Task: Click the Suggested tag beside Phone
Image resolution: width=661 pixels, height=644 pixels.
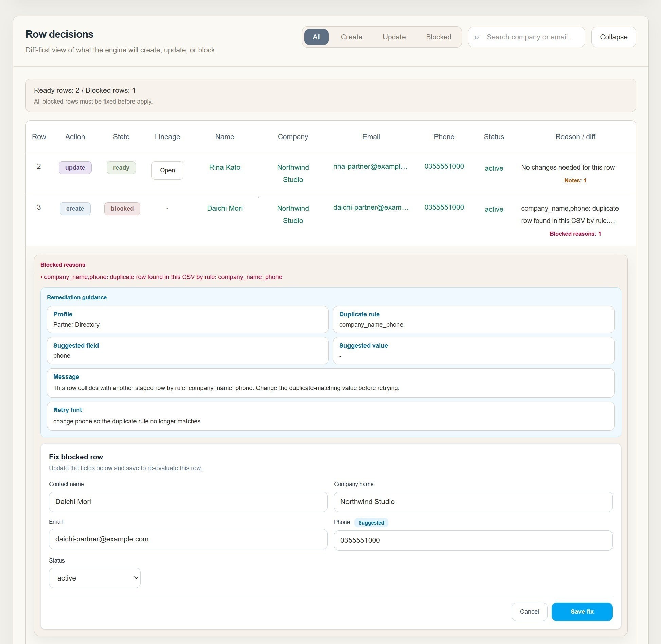Action: [371, 523]
